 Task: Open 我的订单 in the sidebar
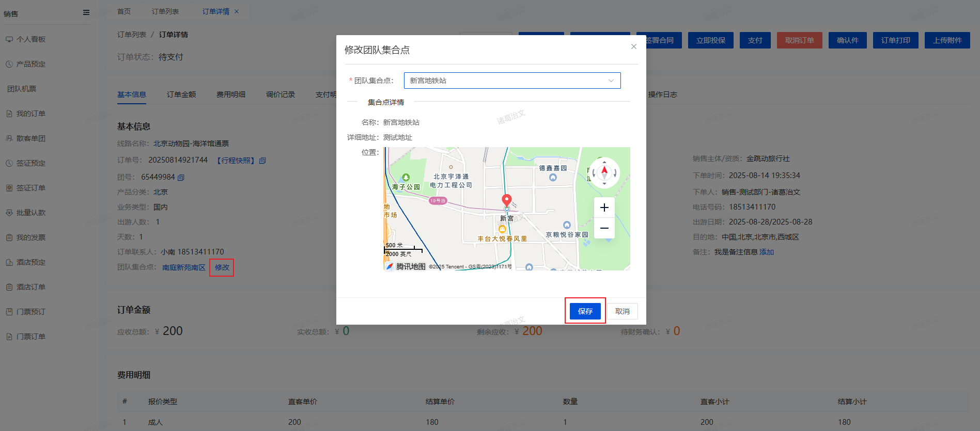point(31,114)
